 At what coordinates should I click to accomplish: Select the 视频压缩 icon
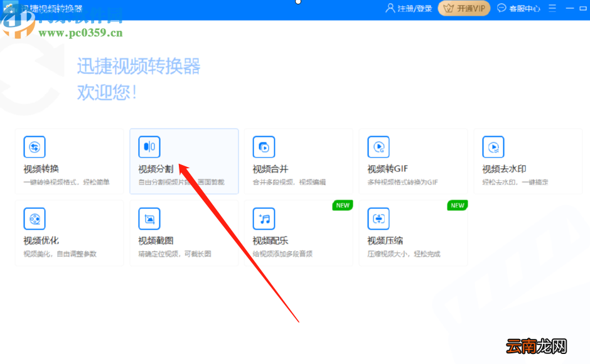[x=378, y=218]
